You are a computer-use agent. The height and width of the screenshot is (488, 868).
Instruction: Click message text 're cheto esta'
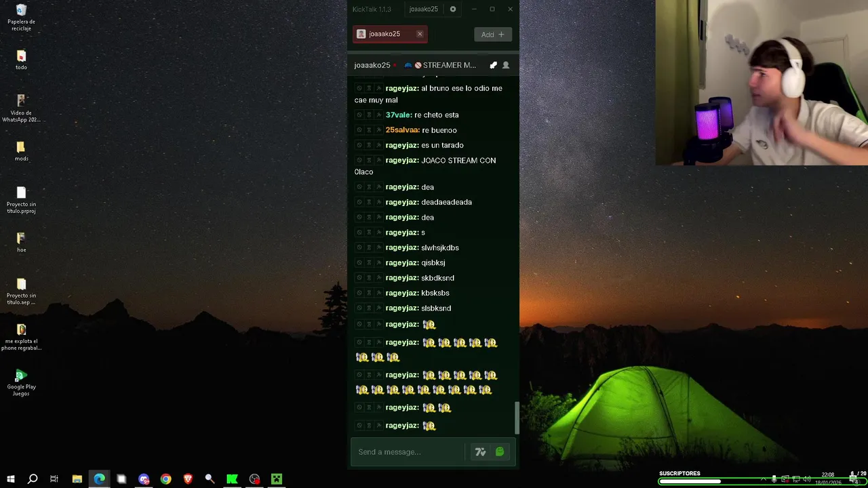(x=437, y=115)
